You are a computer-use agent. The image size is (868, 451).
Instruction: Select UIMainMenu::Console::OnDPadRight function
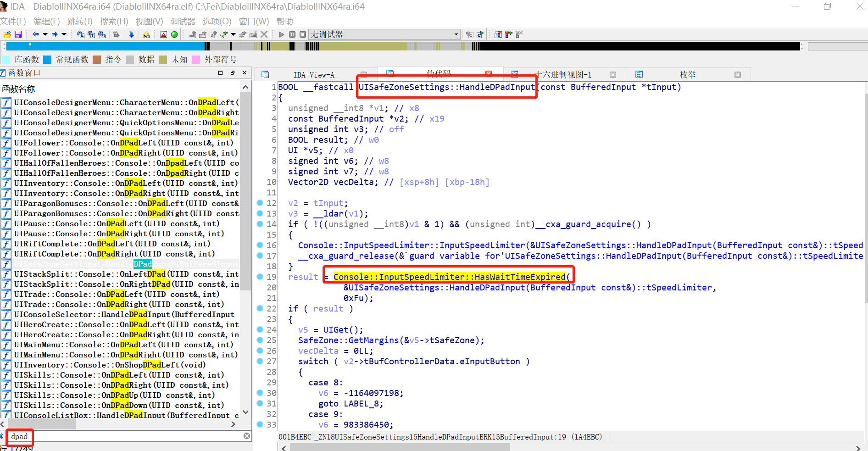[x=119, y=355]
